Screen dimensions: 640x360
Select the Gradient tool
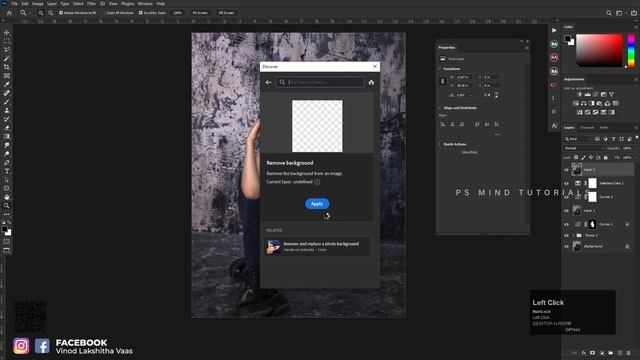pyautogui.click(x=7, y=136)
